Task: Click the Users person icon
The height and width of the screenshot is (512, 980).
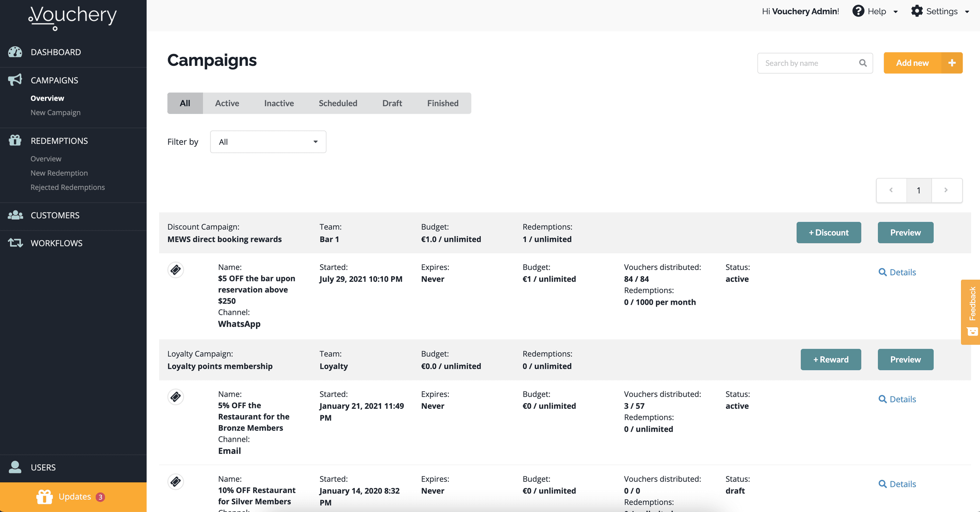Action: click(x=15, y=467)
